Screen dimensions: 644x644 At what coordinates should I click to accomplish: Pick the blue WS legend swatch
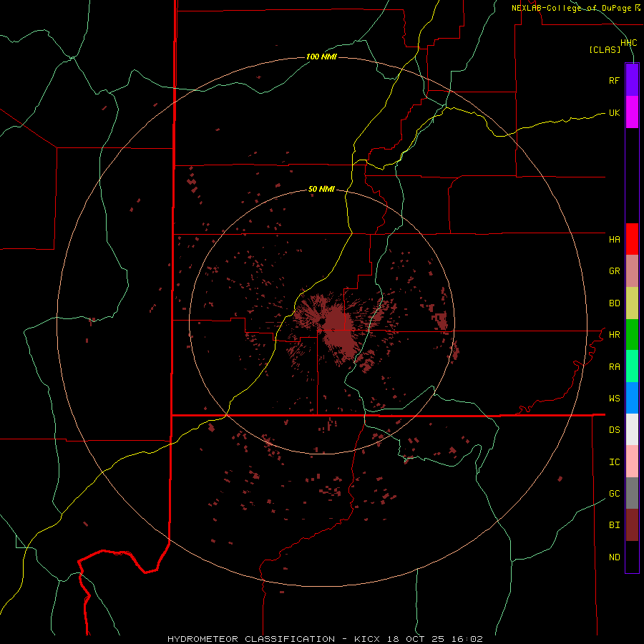[x=632, y=398]
